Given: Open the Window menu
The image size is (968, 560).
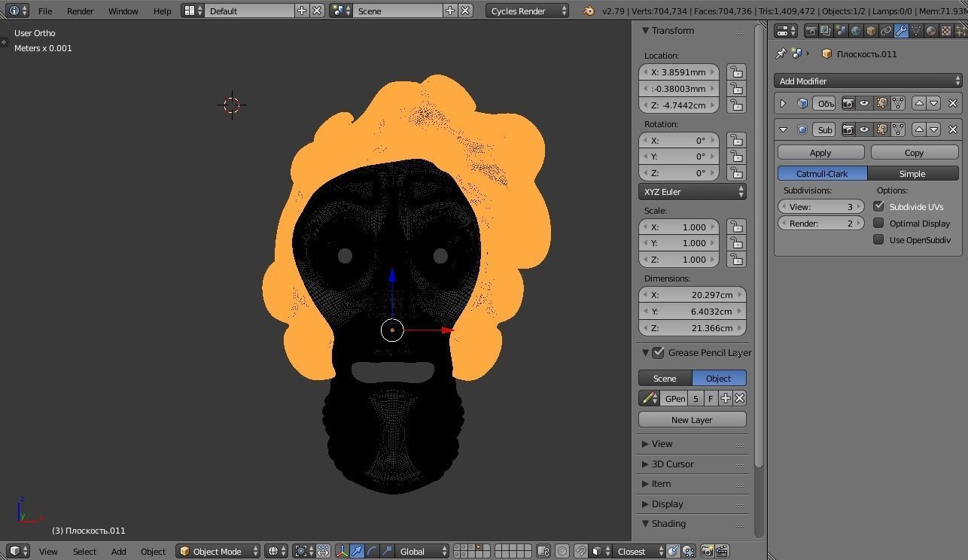Looking at the screenshot, I should 123,11.
